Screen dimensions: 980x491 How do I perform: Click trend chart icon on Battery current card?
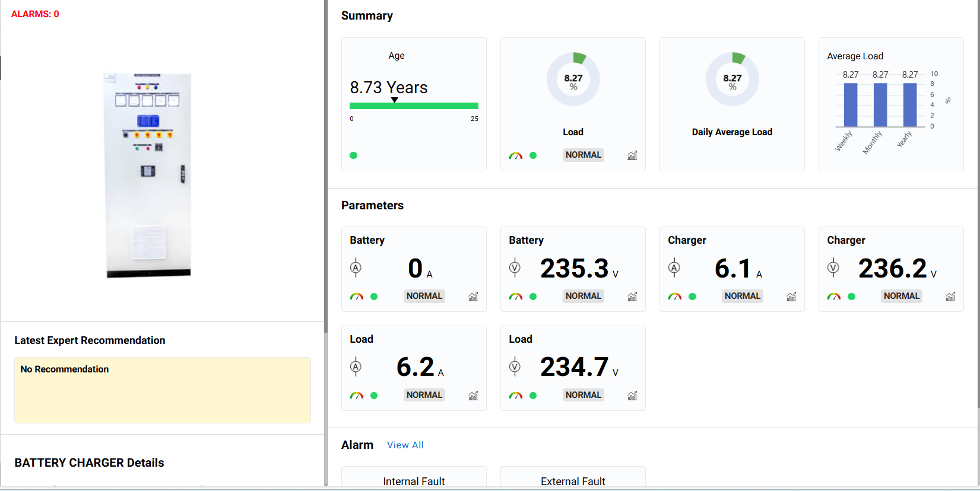(473, 296)
